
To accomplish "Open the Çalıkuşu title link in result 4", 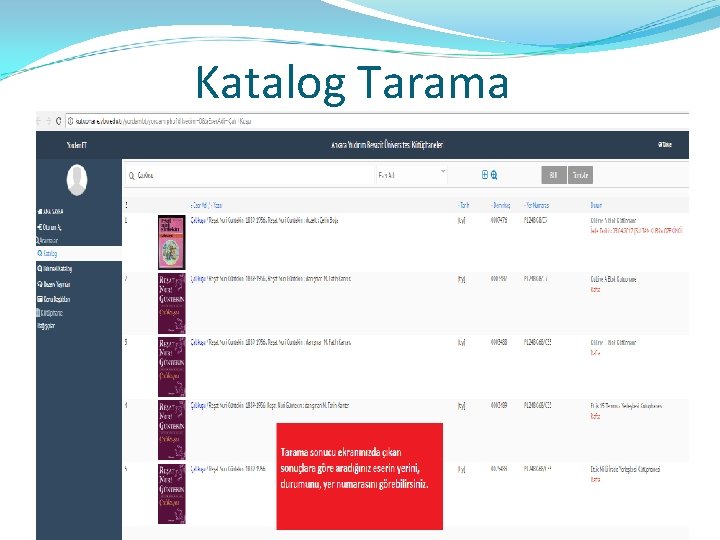I will point(198,405).
